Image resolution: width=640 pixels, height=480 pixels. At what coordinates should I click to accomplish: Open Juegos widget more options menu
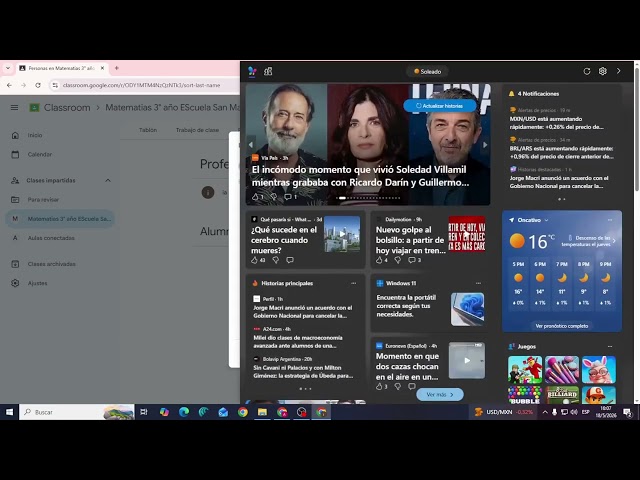610,347
